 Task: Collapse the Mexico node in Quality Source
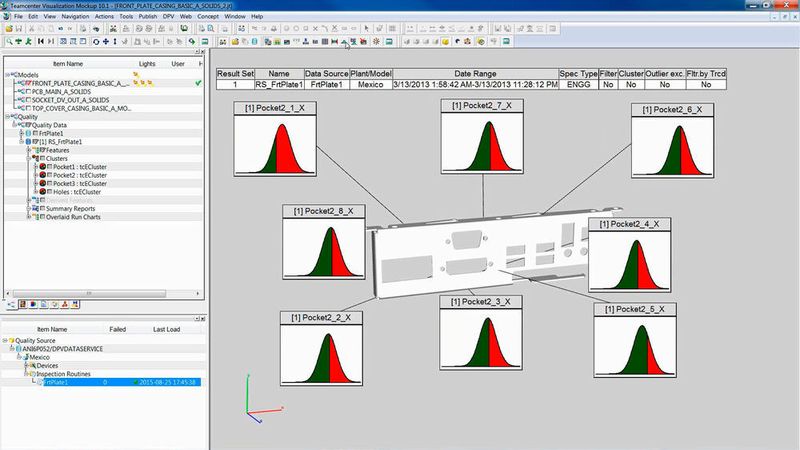tap(18, 357)
